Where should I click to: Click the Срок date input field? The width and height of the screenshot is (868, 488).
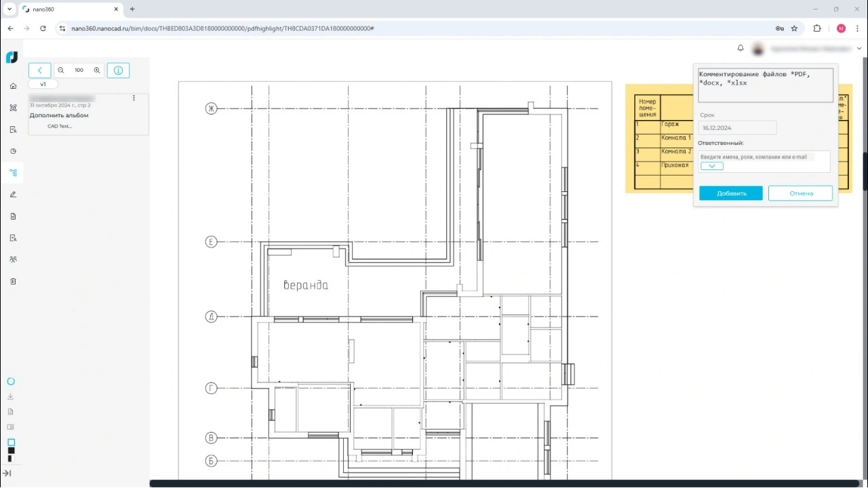pos(737,128)
